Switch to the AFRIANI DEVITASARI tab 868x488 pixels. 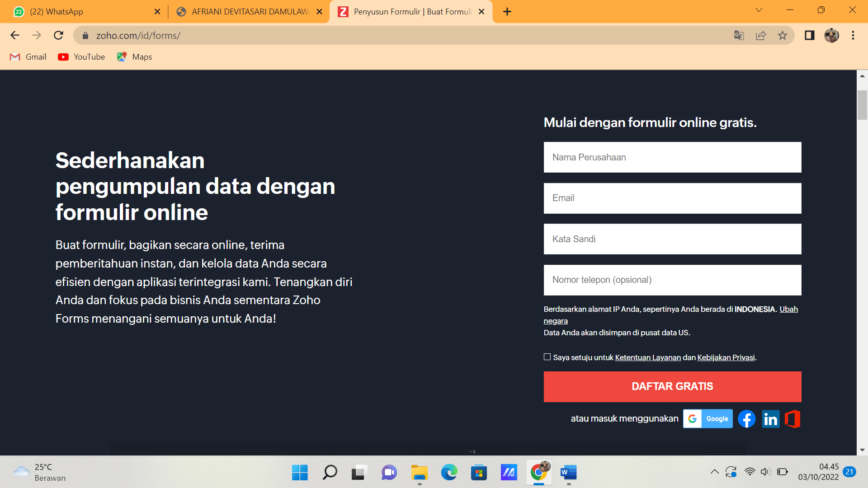(x=249, y=12)
